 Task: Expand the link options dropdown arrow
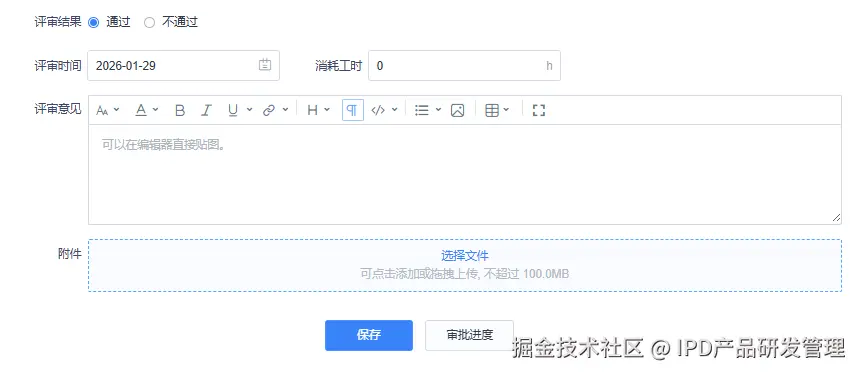tap(285, 110)
